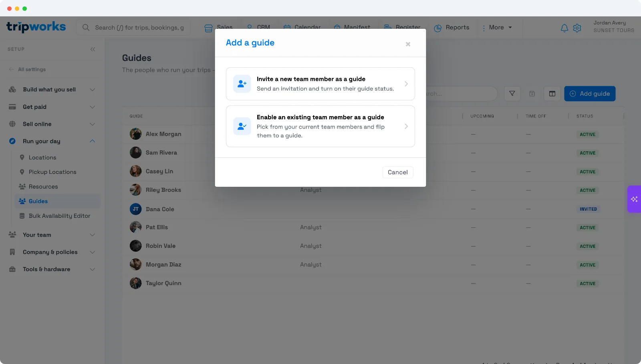Open Taylor Quinn guide row
This screenshot has height=364, width=641.
(x=373, y=283)
